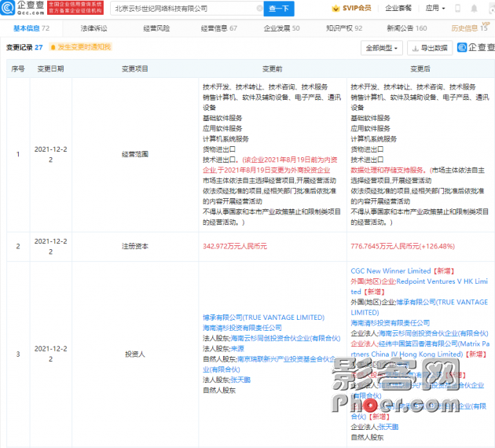The height and width of the screenshot is (448, 495).
Task: Open the notification bell icon
Action: [474, 9]
